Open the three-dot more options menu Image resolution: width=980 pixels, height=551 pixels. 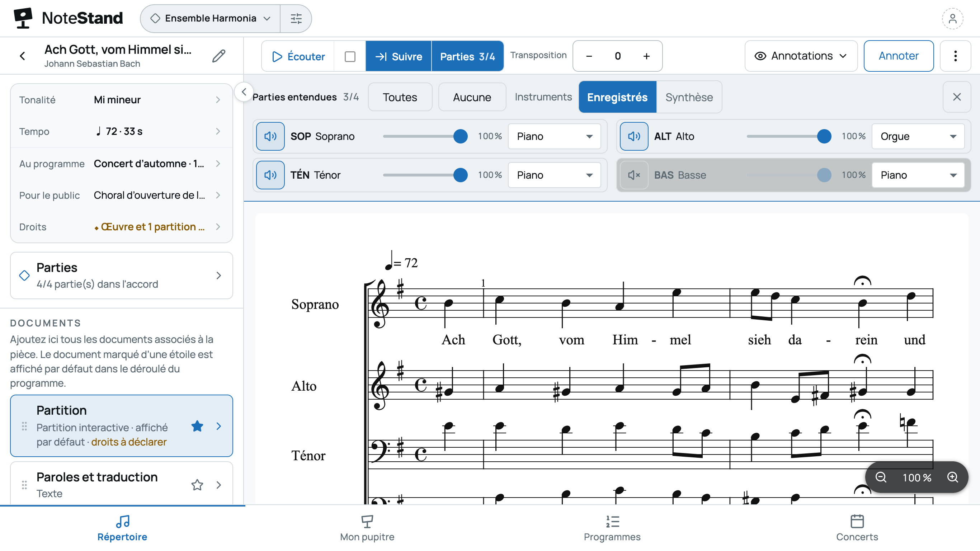(955, 56)
